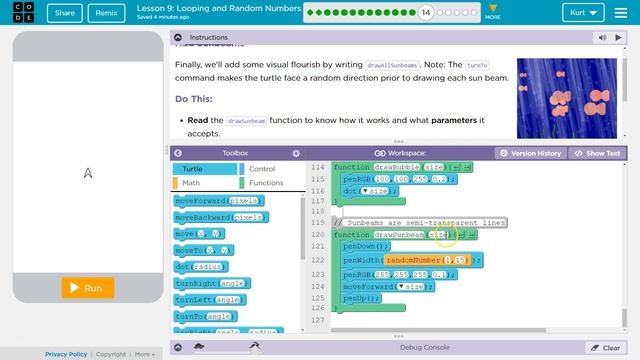This screenshot has width=640, height=360.
Task: Pick the moveForward(pixels) toolbox block
Action: tap(219, 201)
